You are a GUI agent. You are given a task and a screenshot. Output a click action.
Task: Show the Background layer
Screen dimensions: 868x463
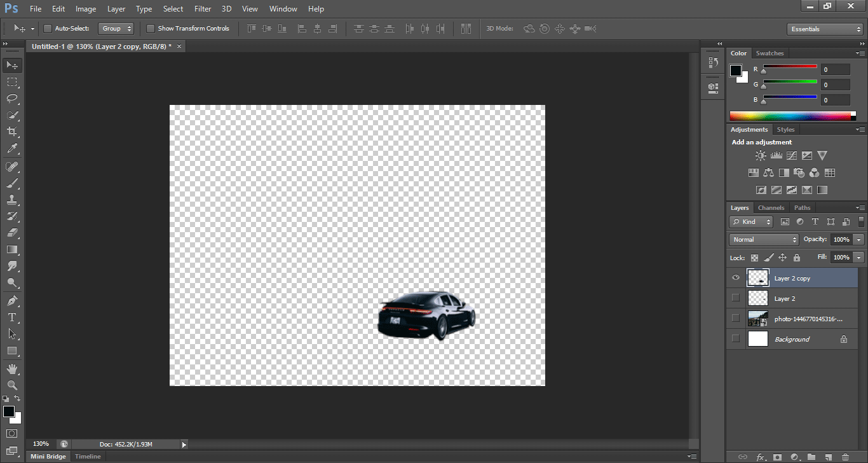pos(736,339)
